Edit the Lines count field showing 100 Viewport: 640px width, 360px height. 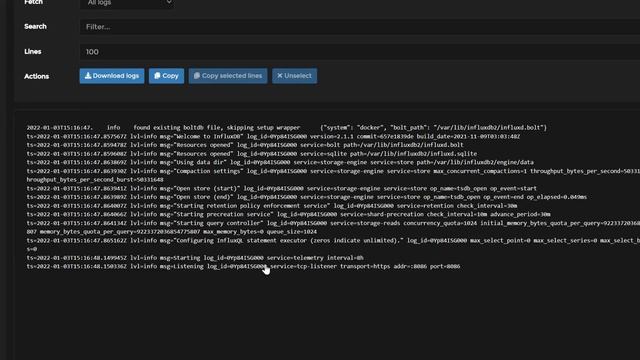(x=360, y=52)
